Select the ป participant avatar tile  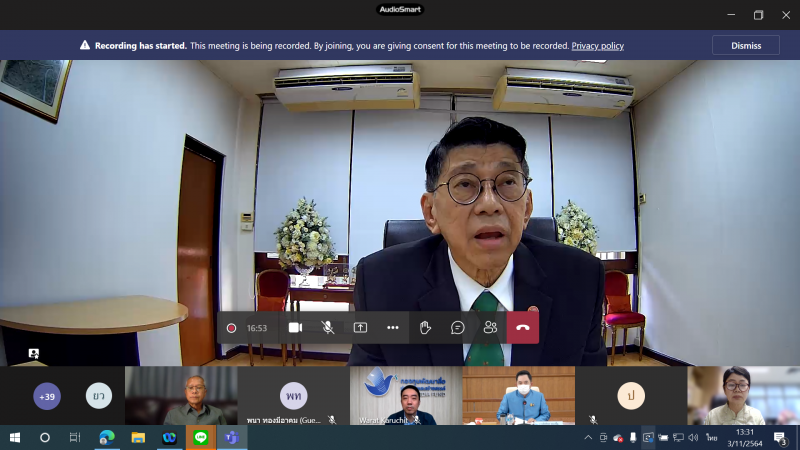click(631, 395)
